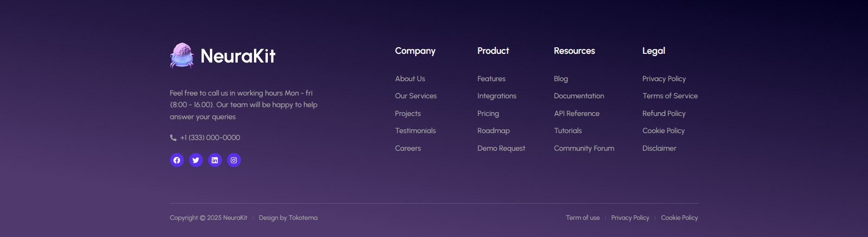This screenshot has height=237, width=868.
Task: View the Pricing page
Action: [488, 114]
